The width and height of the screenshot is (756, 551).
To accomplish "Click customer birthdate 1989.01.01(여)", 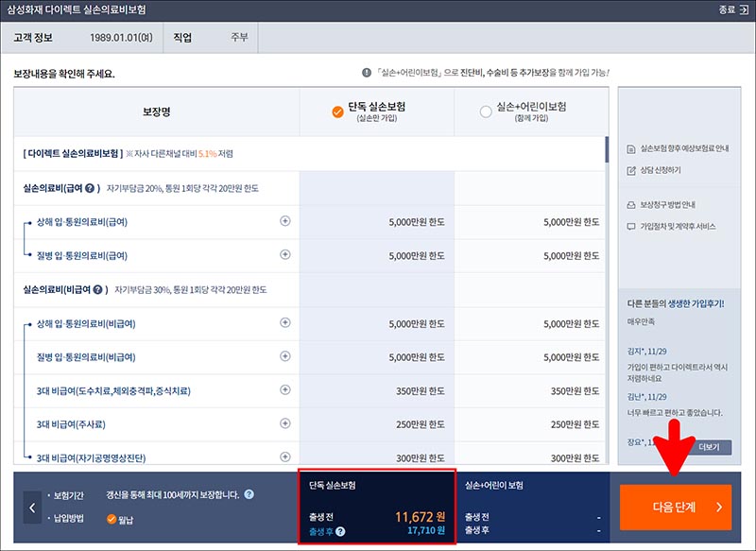I will tap(121, 38).
